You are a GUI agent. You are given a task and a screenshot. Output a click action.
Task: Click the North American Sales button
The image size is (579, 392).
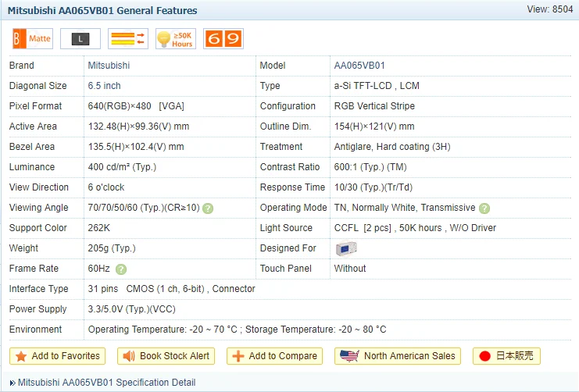click(x=398, y=356)
